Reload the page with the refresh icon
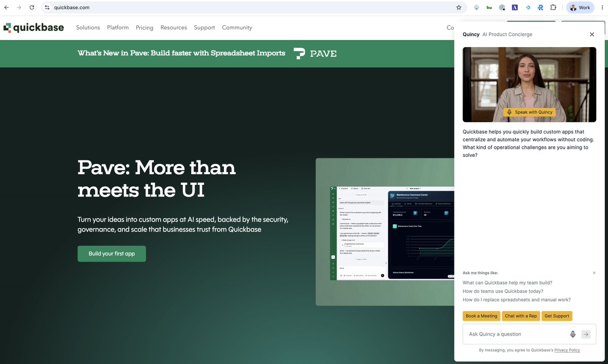608x364 pixels. [32, 8]
